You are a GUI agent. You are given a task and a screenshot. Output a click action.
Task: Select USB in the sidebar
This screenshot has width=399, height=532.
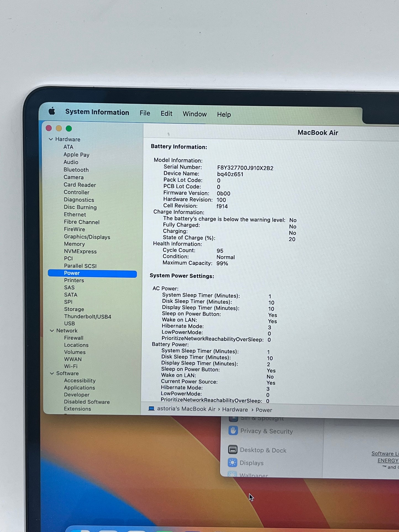click(69, 323)
